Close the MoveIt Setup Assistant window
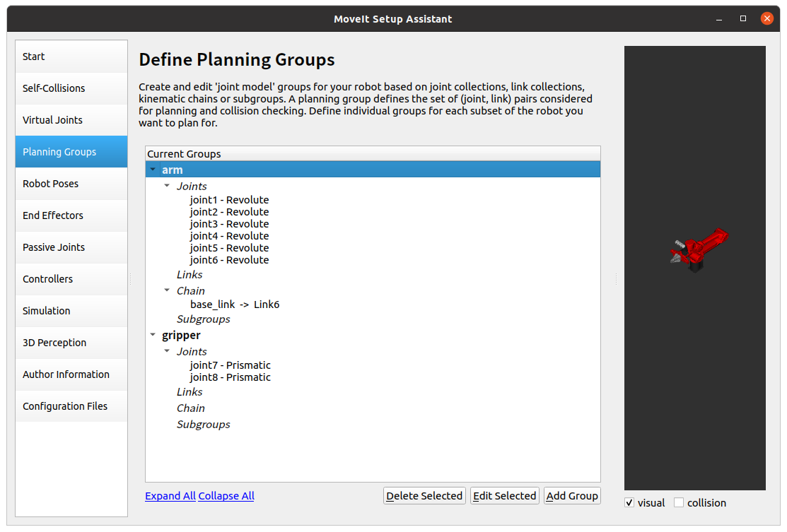The image size is (787, 532). coord(767,18)
